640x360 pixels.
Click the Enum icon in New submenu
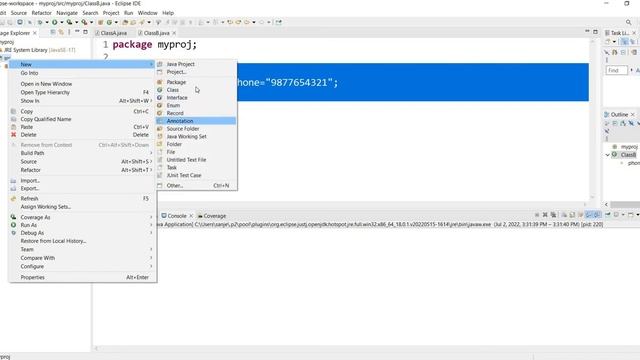coord(160,105)
